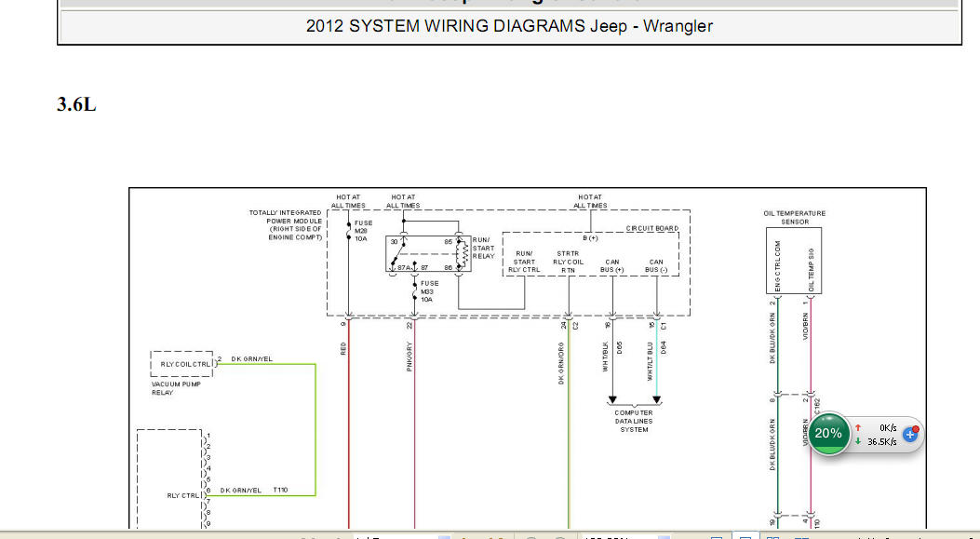Click the blue plus button on the floating widget
This screenshot has width=980, height=539.
click(910, 435)
